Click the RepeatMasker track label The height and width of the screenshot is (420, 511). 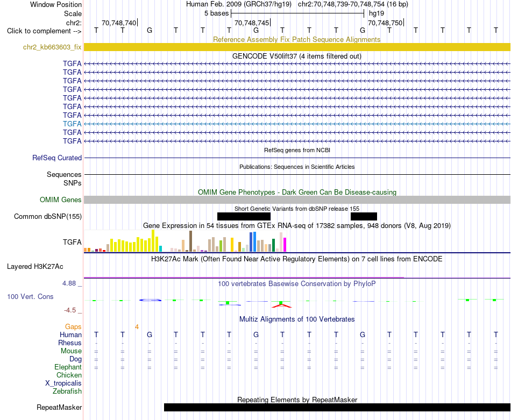click(x=59, y=407)
